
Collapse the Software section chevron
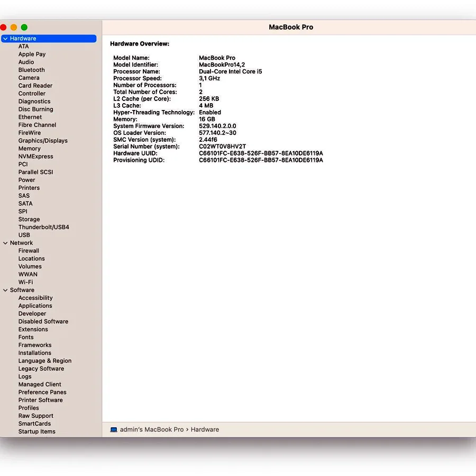[5, 290]
